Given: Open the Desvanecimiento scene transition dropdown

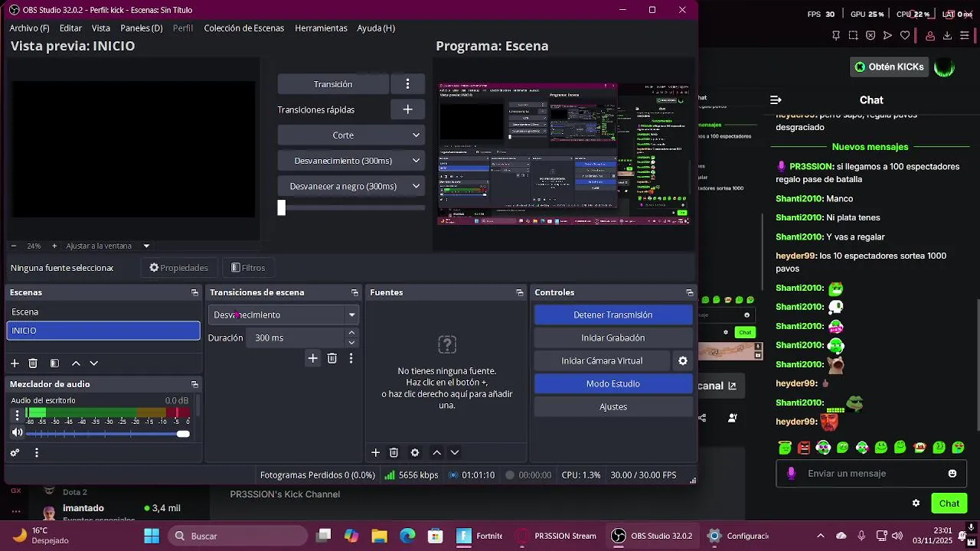Looking at the screenshot, I should 283,315.
